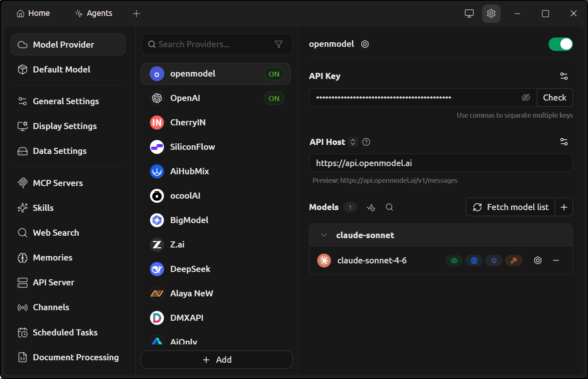Open the app settings gear in title bar

pyautogui.click(x=491, y=13)
